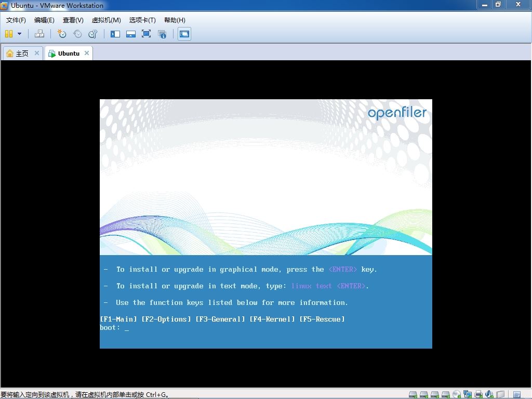
Task: Click the VMware app icon in title bar
Action: click(4, 5)
